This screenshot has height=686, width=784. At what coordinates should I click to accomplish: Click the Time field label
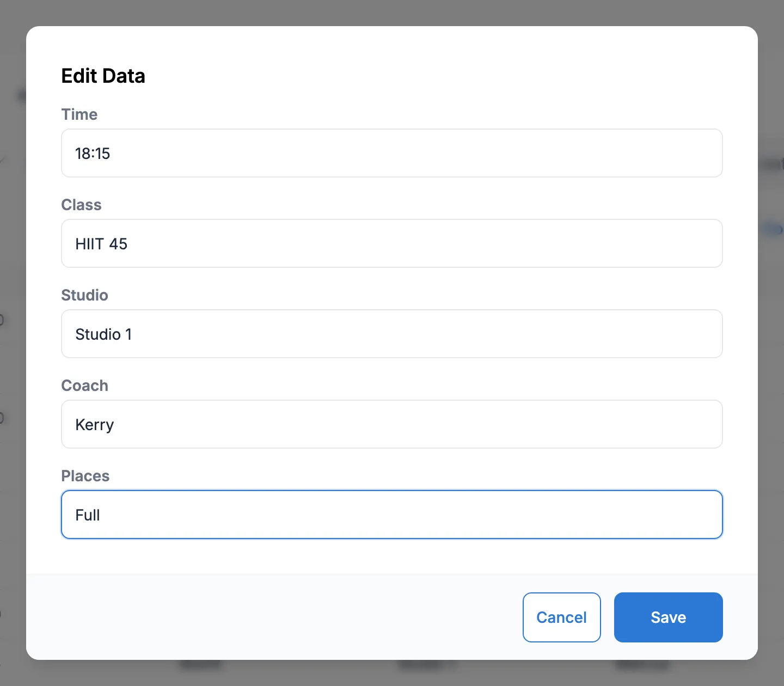pos(79,114)
